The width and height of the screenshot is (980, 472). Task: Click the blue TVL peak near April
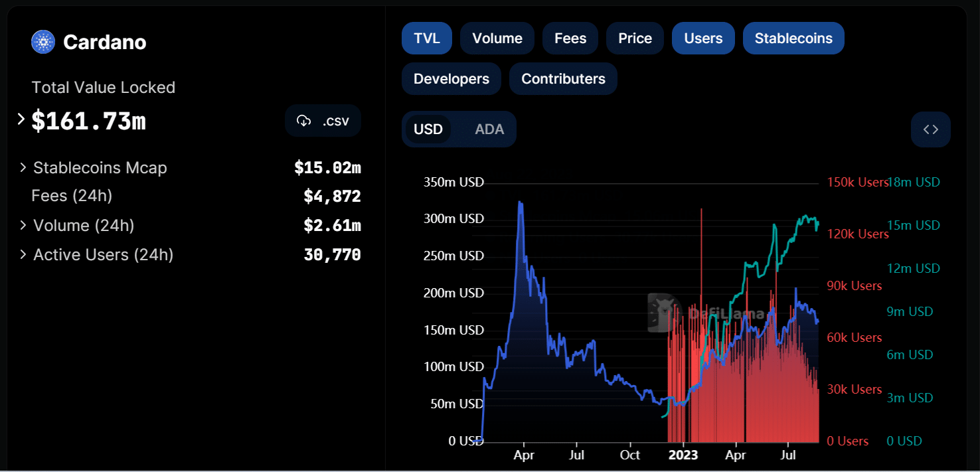click(x=521, y=203)
